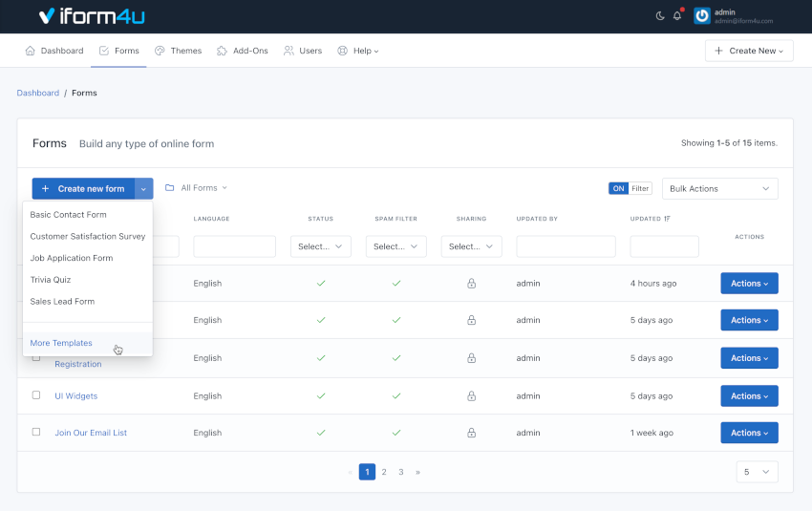The width and height of the screenshot is (812, 511).
Task: Open the UI Widgets form link
Action: pos(75,395)
